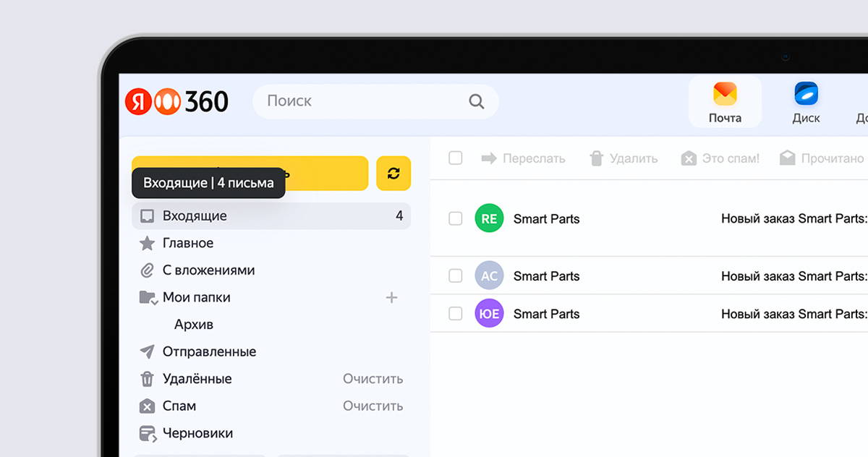Open the Почта mail app icon
This screenshot has width=868, height=457.
pyautogui.click(x=725, y=102)
